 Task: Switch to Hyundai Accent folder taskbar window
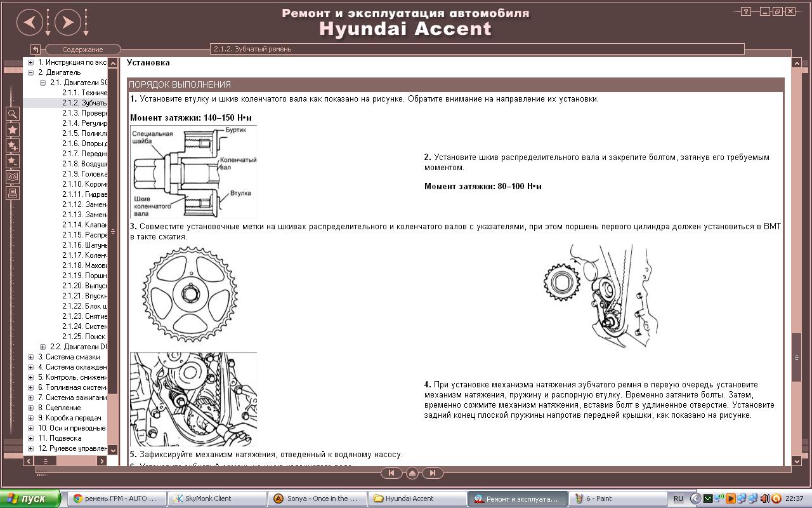[417, 498]
